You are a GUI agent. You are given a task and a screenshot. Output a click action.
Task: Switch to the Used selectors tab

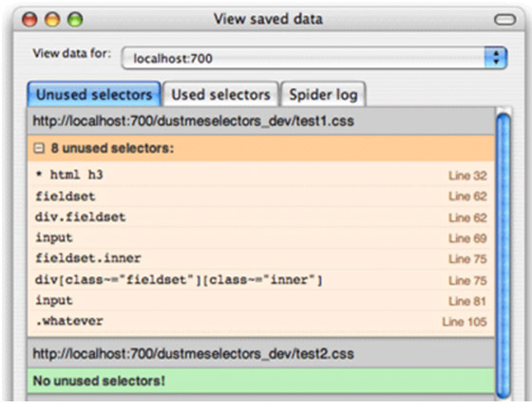tap(220, 95)
